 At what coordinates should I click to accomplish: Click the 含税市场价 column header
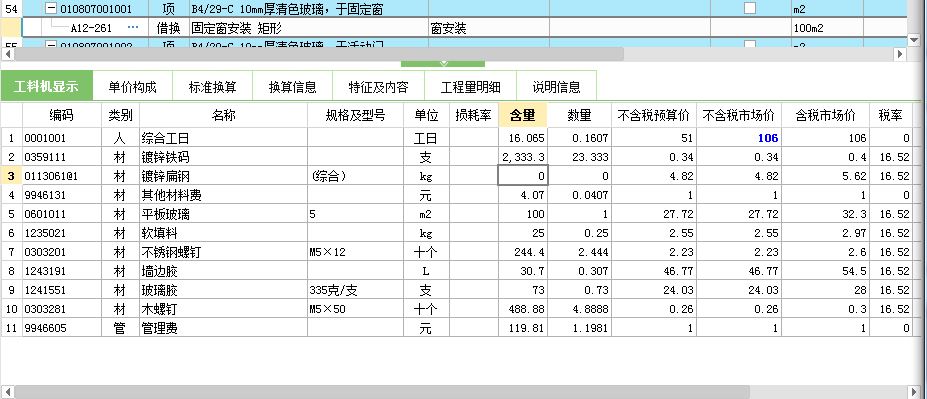tap(825, 116)
